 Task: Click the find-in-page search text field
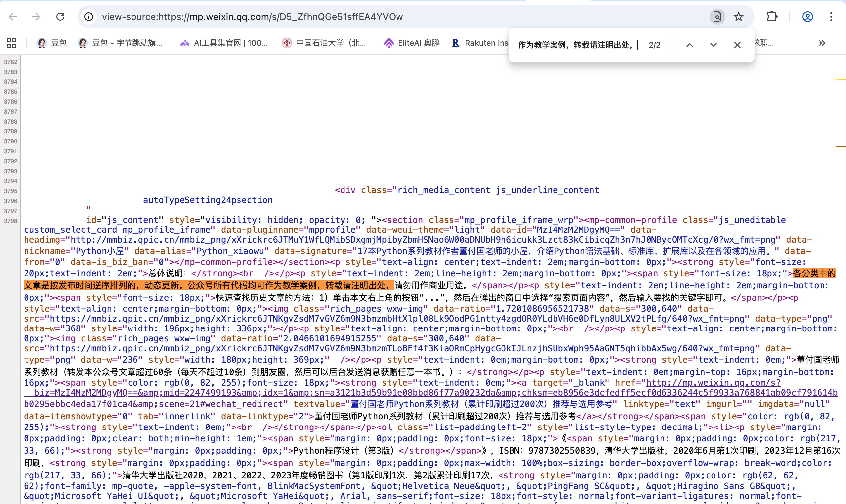(x=579, y=45)
